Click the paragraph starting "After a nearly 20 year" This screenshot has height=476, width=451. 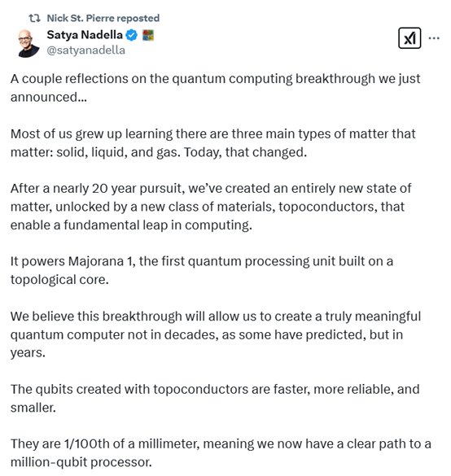[211, 207]
